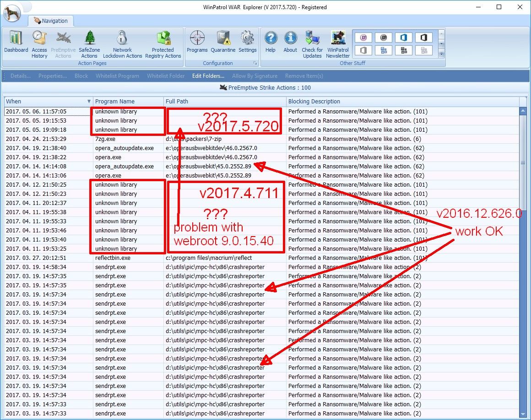Screen dimensions: 531x420
Task: Open the Quarantine page
Action: coord(223,42)
